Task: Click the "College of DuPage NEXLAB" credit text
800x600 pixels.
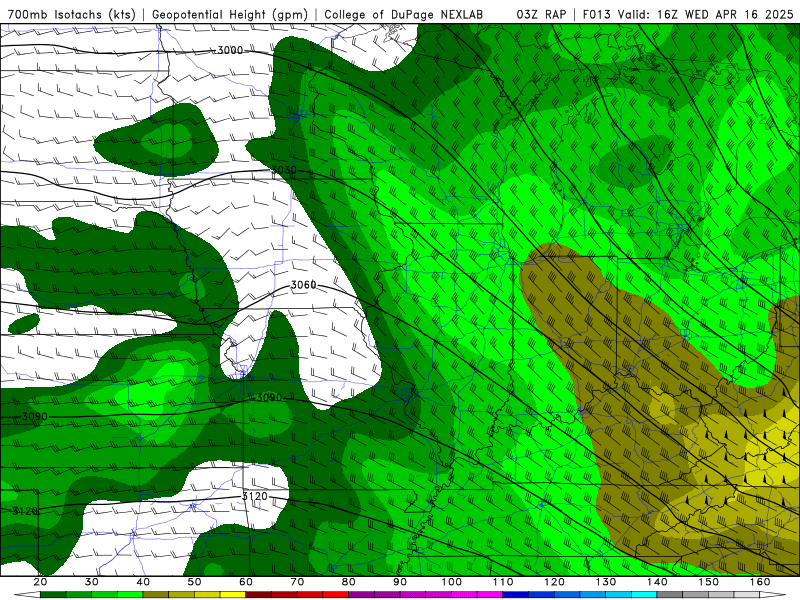Action: [404, 14]
